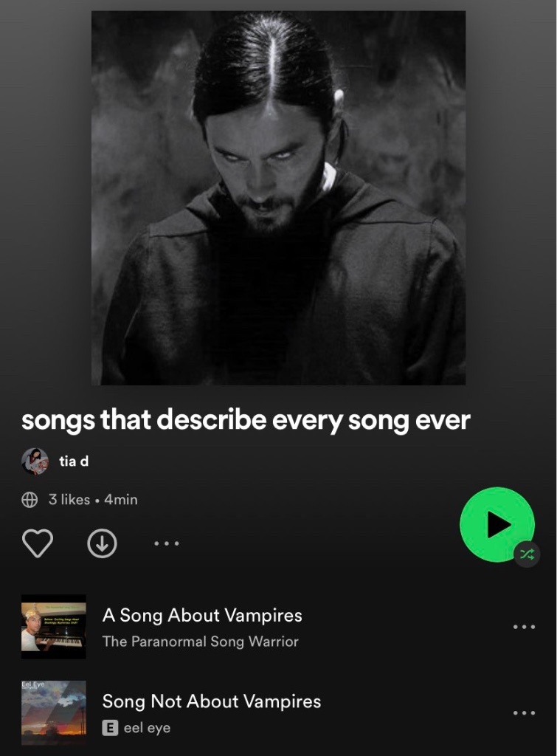Toggle shuffle on the play button badge

pyautogui.click(x=527, y=554)
